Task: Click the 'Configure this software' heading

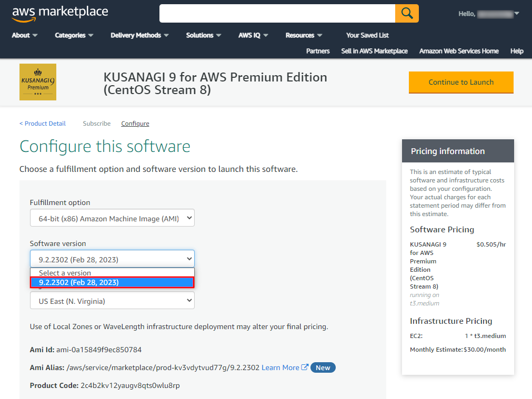Action: coord(105,147)
